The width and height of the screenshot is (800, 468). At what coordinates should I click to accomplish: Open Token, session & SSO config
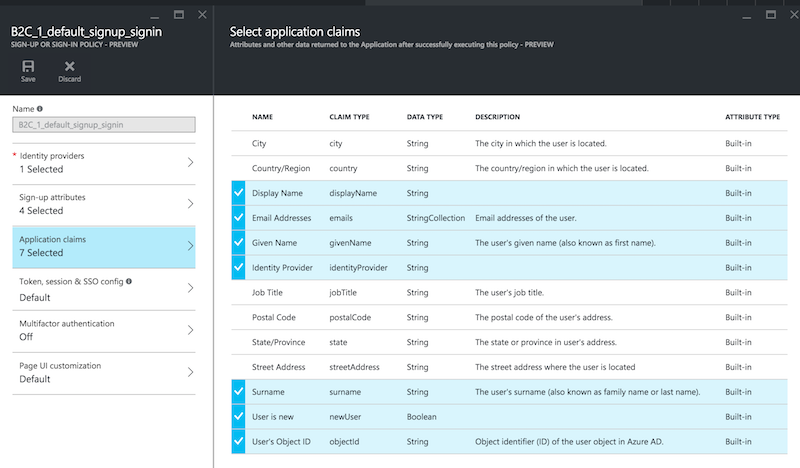tap(104, 289)
